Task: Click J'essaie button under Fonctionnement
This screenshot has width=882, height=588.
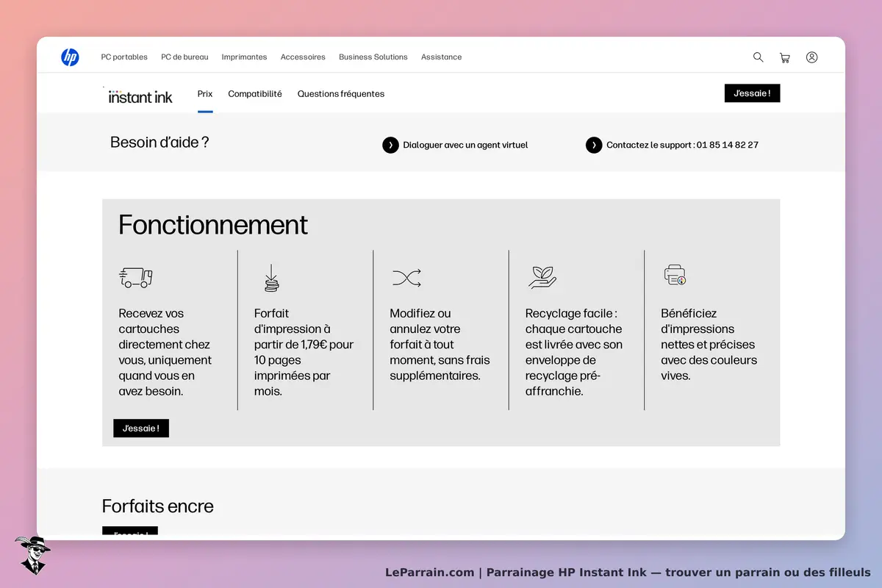Action: 141,429
